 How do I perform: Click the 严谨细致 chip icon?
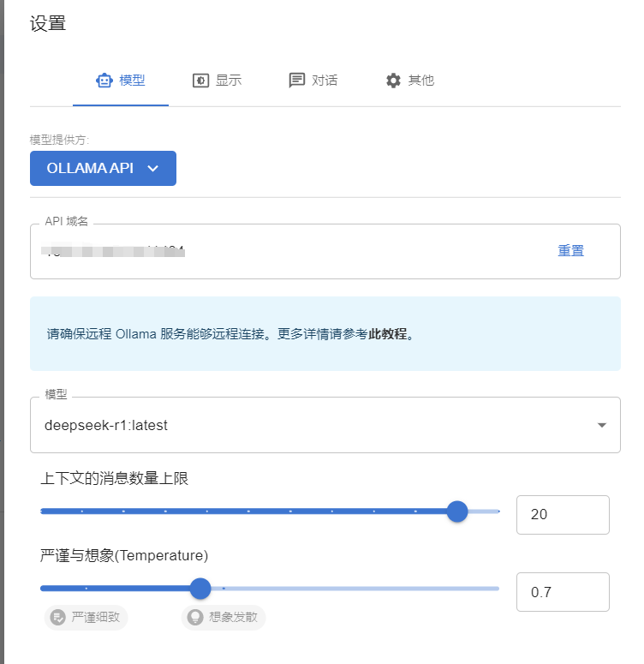pos(58,618)
